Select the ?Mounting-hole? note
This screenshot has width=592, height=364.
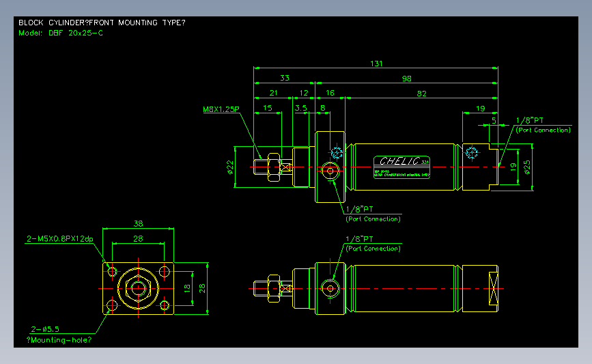[x=59, y=340]
